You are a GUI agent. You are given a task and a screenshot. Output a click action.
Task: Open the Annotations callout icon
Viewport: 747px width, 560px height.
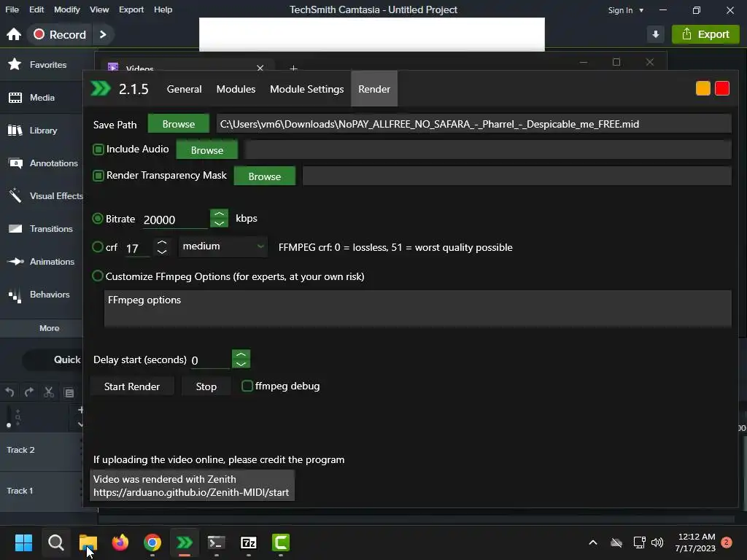tap(15, 163)
